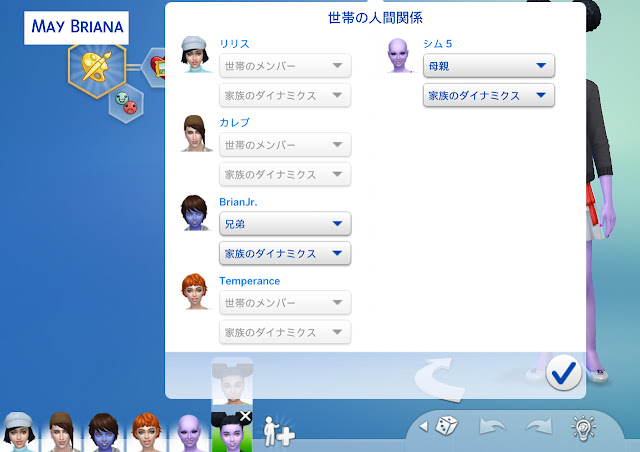640x452 pixels.
Task: Click the カレブ portrait in relationships panel
Action: [196, 134]
